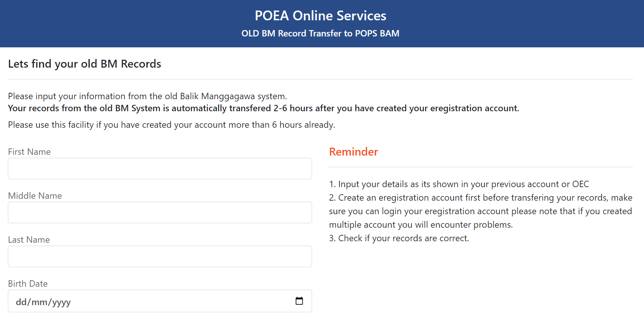This screenshot has width=644, height=319.
Task: Click the bold notice about automatic record transfer
Action: click(x=263, y=108)
